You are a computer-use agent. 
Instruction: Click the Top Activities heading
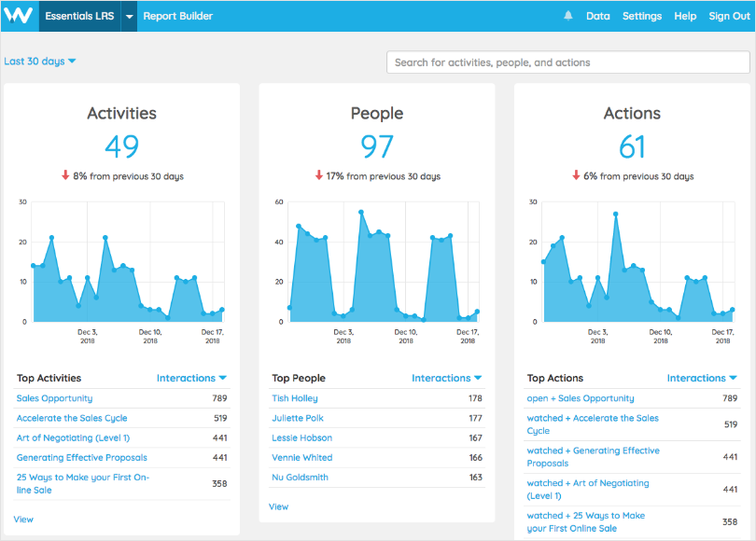(x=49, y=378)
